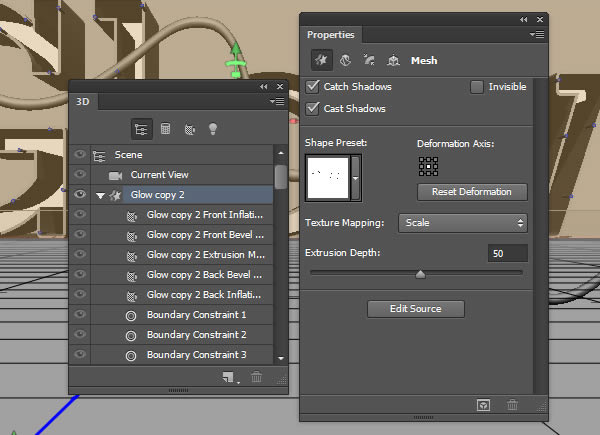Open Deform tab icon in Properties
600x435 pixels.
[x=345, y=60]
